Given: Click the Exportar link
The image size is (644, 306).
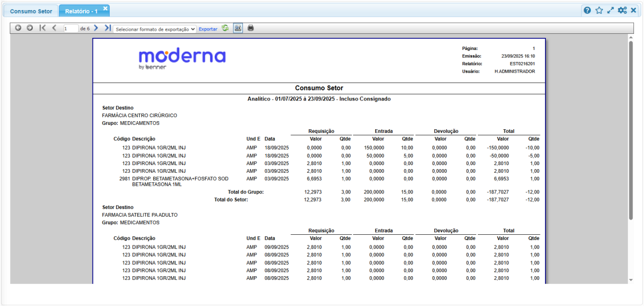Looking at the screenshot, I should coord(208,29).
